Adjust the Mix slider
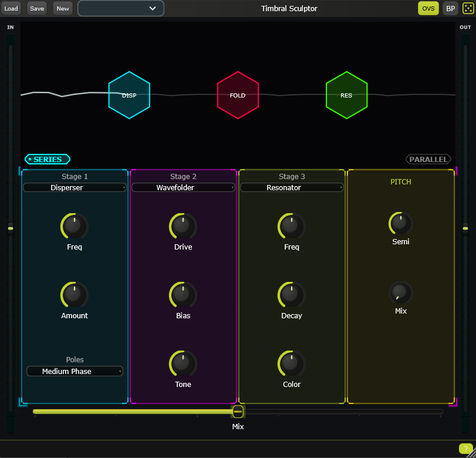Image resolution: width=476 pixels, height=458 pixels. (x=238, y=412)
